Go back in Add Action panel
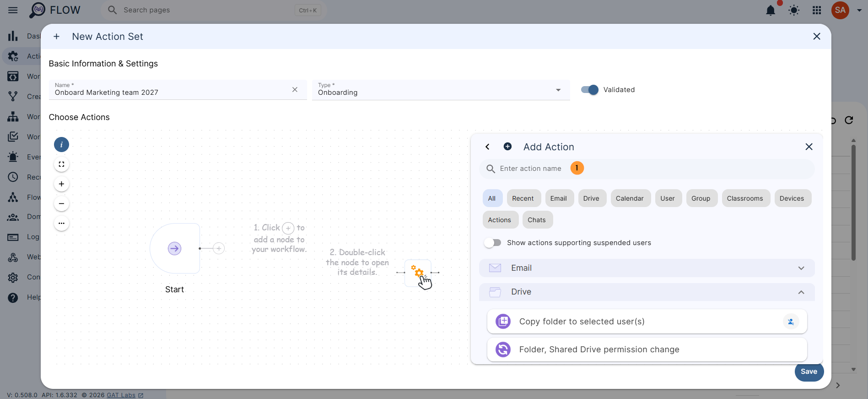Screen dimensions: 868x399 pos(487,147)
